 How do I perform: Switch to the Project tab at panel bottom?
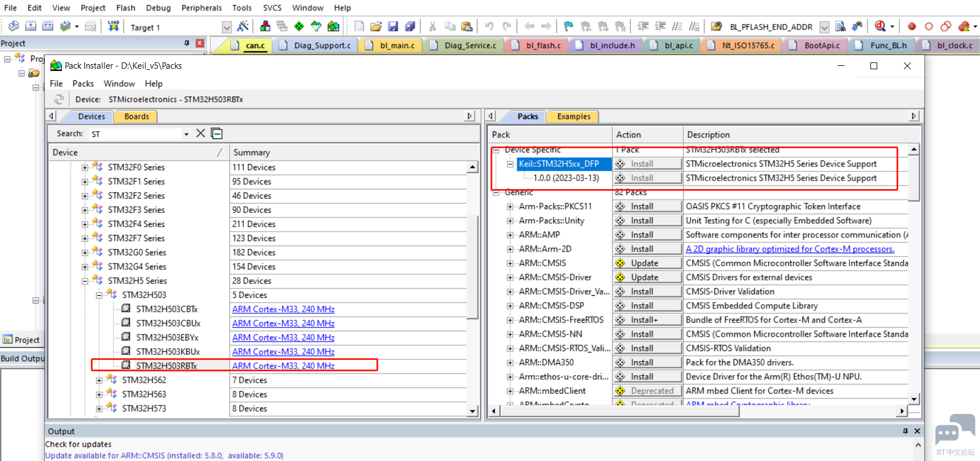[x=22, y=340]
